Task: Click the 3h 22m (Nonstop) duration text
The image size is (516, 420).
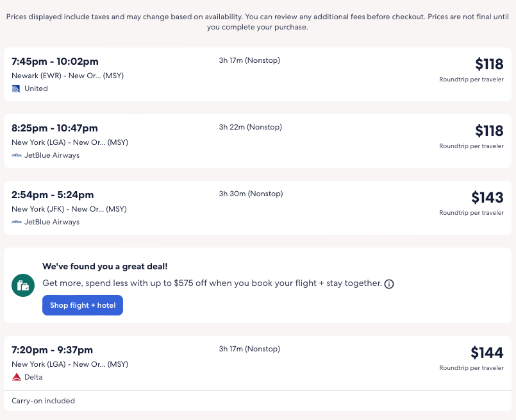Action: (x=251, y=127)
